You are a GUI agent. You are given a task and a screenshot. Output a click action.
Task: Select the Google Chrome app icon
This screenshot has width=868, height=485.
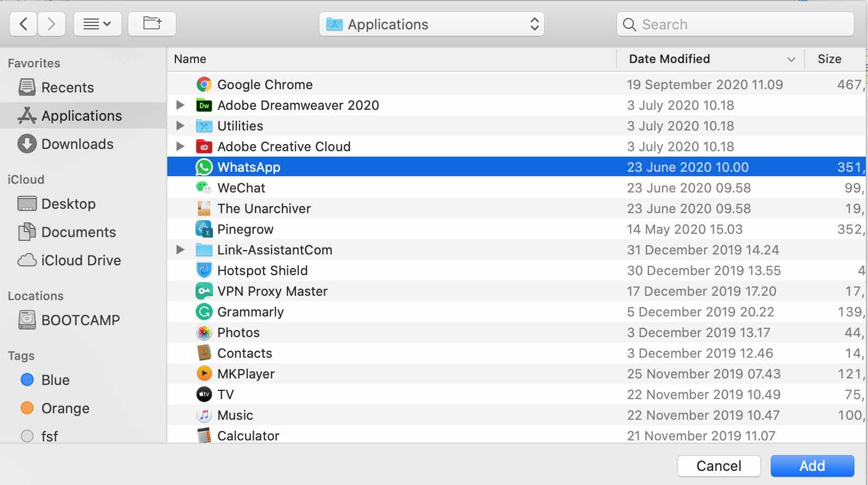tap(204, 84)
